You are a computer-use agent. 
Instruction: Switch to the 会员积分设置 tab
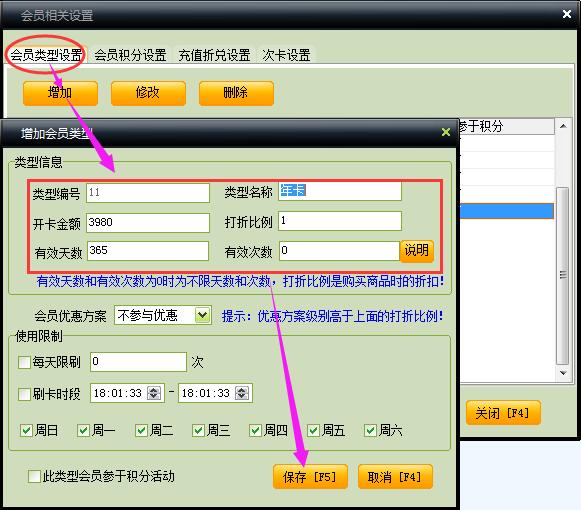pyautogui.click(x=130, y=55)
